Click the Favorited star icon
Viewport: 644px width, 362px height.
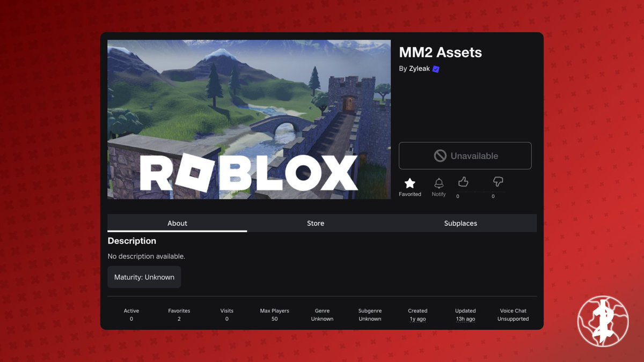(410, 183)
